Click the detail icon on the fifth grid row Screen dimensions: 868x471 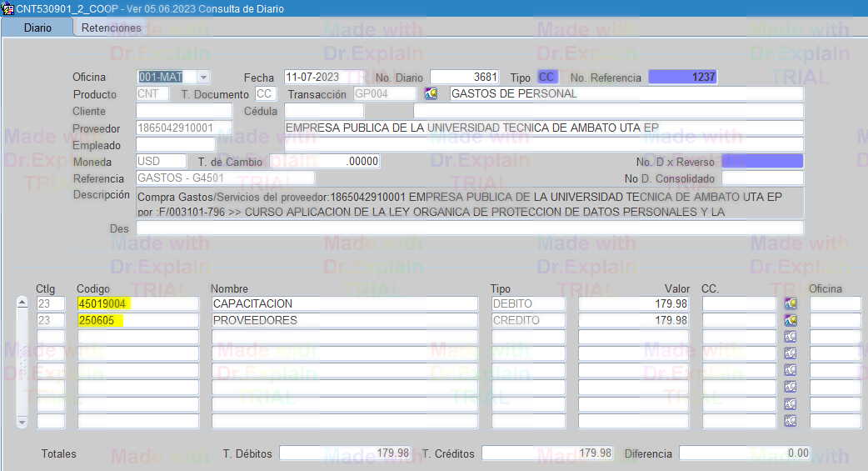[x=791, y=370]
